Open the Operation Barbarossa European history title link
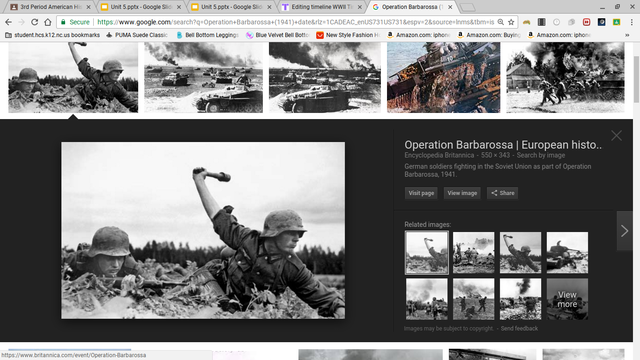Image resolution: width=640 pixels, height=360 pixels. (503, 144)
